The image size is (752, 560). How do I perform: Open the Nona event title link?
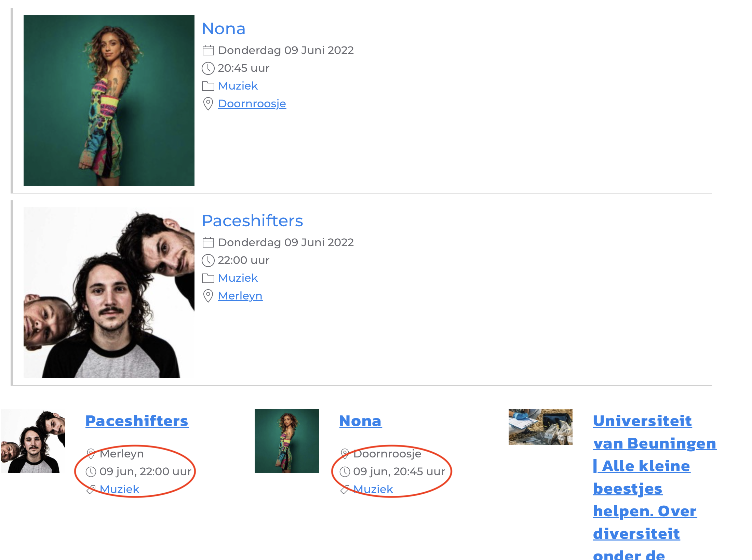[x=224, y=29]
